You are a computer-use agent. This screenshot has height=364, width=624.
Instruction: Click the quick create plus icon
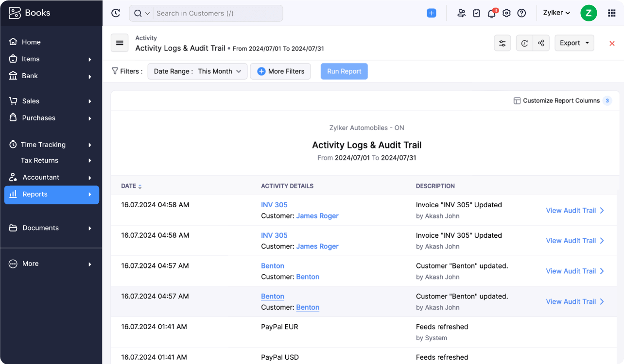pyautogui.click(x=431, y=13)
